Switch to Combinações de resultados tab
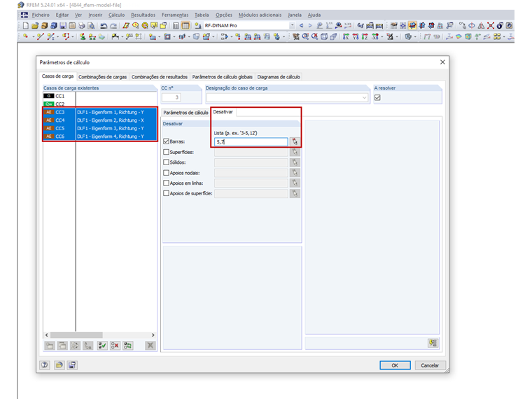The height and width of the screenshot is (399, 532). (x=160, y=77)
